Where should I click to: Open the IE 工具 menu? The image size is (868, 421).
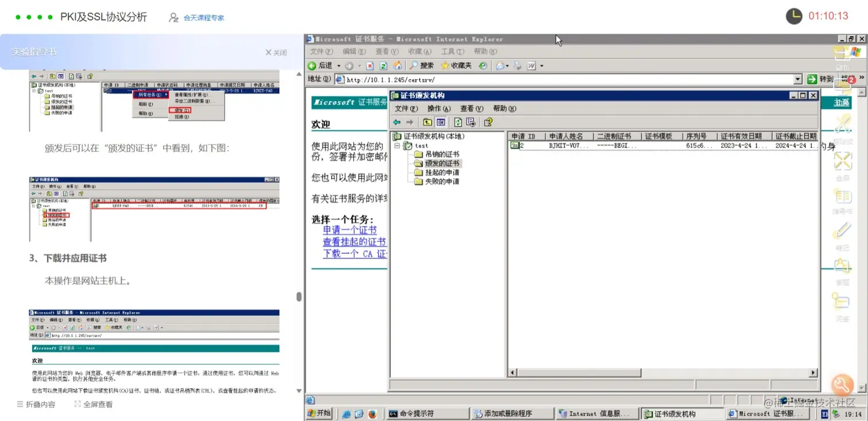(452, 52)
